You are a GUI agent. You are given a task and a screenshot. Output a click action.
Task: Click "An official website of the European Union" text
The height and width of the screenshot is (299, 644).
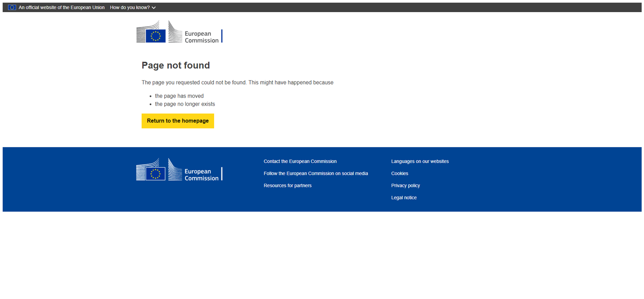[x=62, y=7]
